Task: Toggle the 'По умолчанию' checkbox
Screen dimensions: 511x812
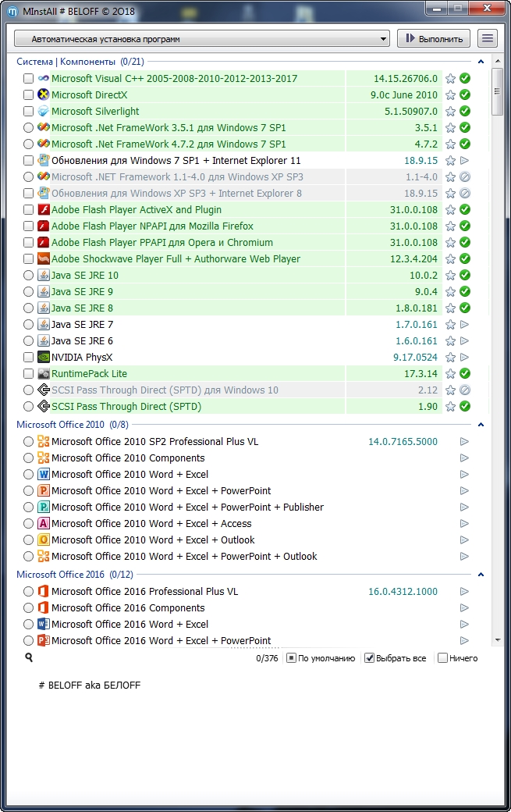Action: point(291,658)
